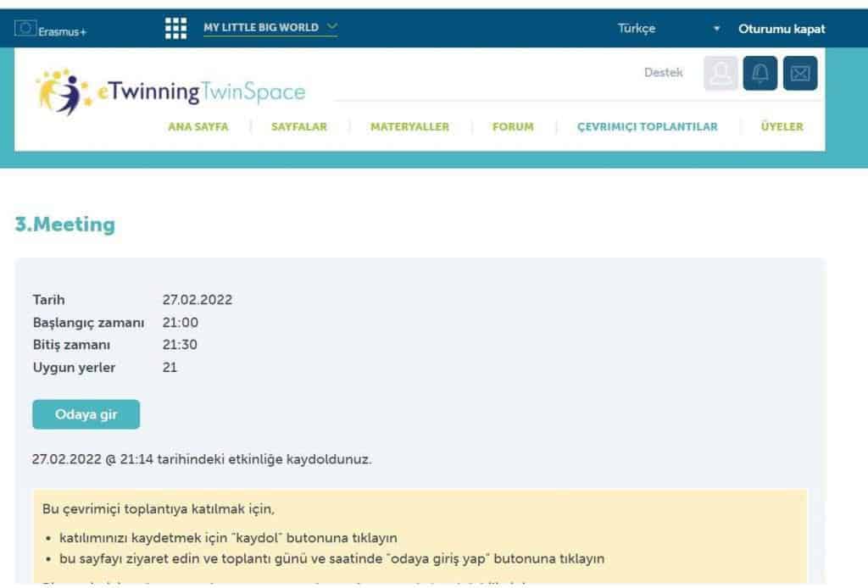Viewport: 868px width, 588px height.
Task: Show the ÜYELER members page
Action: 782,127
